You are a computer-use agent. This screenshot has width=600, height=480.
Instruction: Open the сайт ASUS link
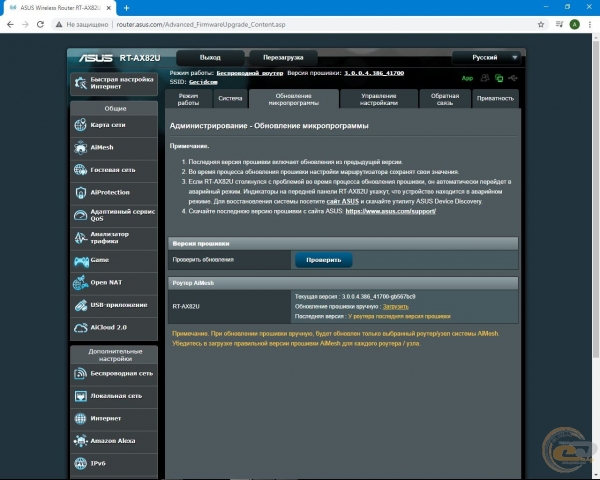[x=342, y=201]
